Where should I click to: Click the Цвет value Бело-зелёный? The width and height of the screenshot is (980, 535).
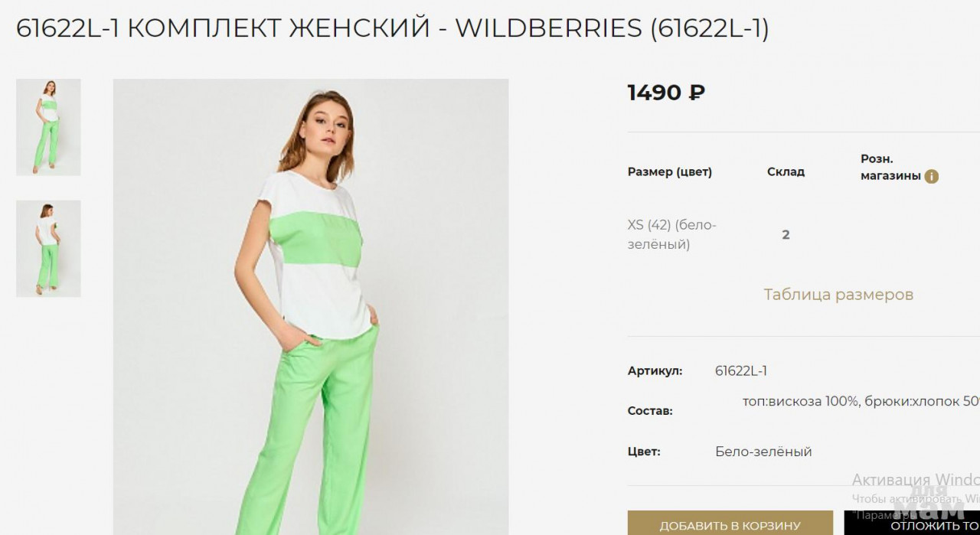pos(763,452)
